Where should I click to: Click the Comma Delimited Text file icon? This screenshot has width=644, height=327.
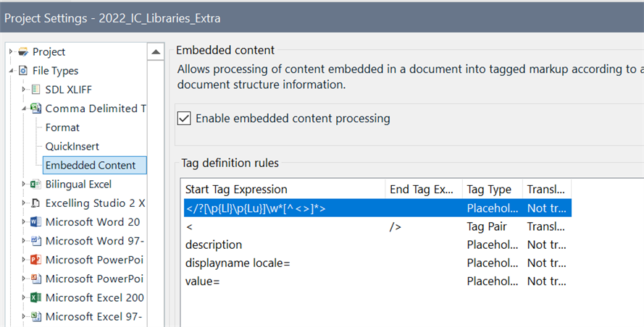pyautogui.click(x=36, y=109)
